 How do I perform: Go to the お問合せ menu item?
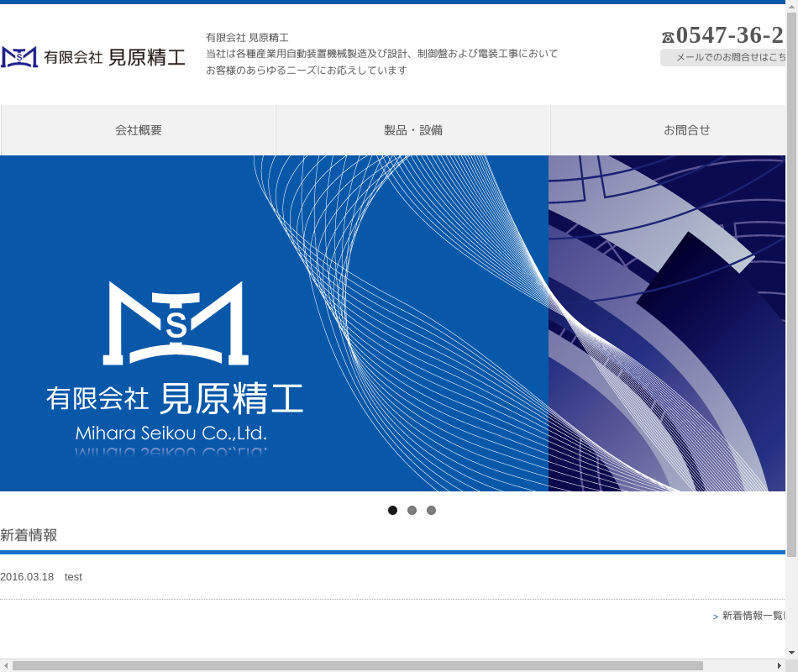(x=686, y=130)
